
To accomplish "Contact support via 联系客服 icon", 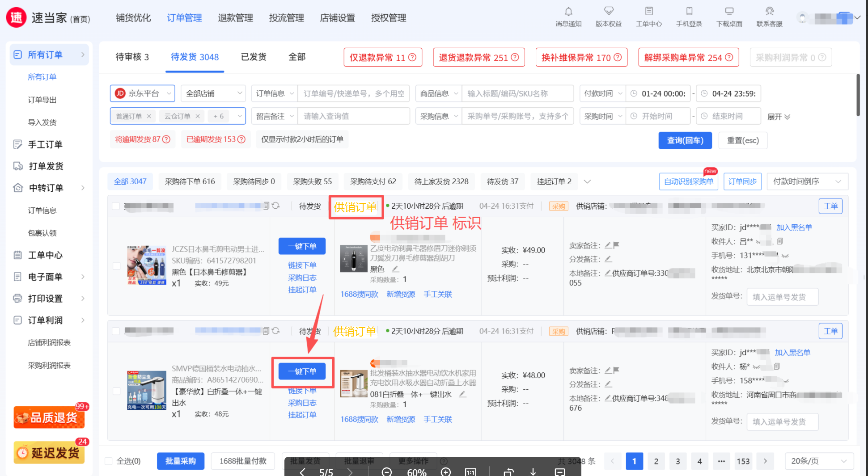I will tap(769, 12).
